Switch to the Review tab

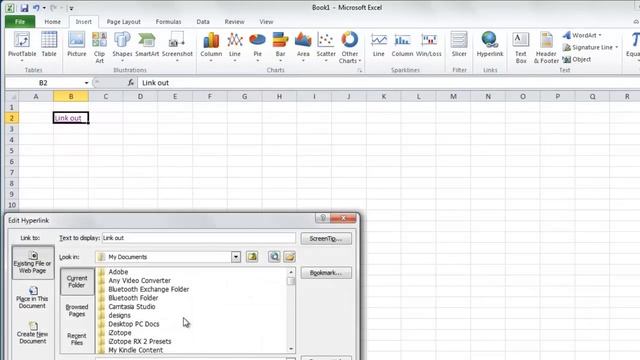click(x=234, y=22)
